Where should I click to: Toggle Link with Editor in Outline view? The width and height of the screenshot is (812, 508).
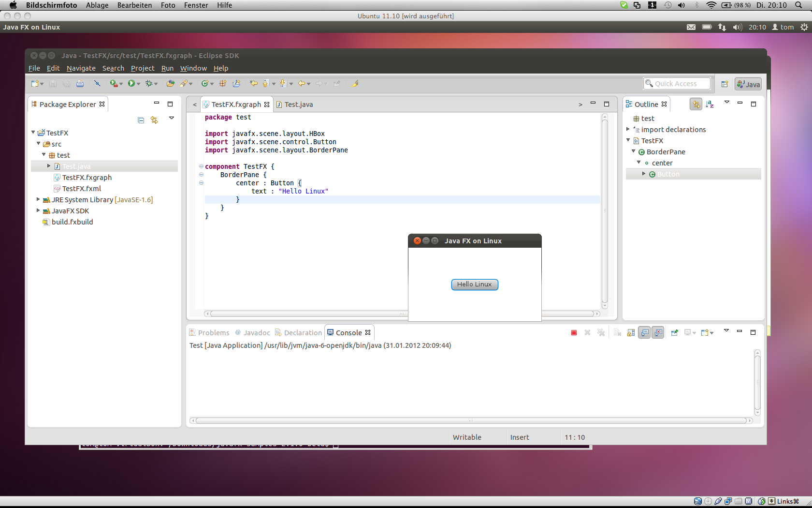(696, 104)
